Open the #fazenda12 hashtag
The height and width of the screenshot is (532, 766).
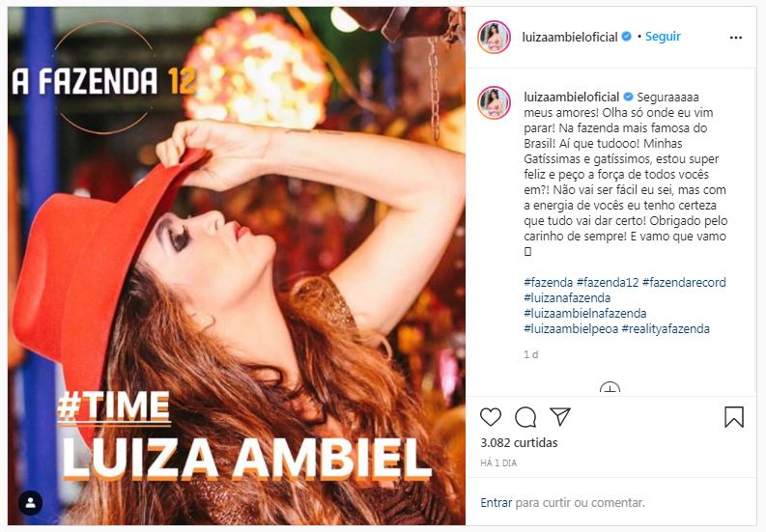point(608,282)
